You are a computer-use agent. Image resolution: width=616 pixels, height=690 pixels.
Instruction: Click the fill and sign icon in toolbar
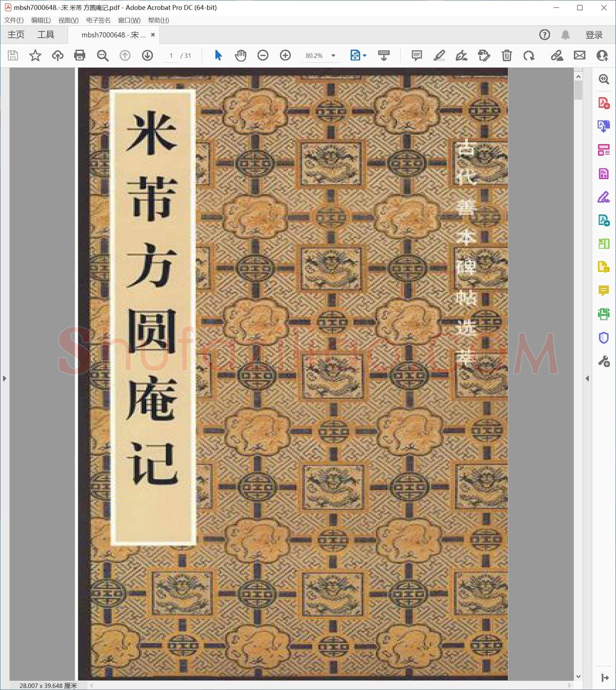(x=557, y=55)
